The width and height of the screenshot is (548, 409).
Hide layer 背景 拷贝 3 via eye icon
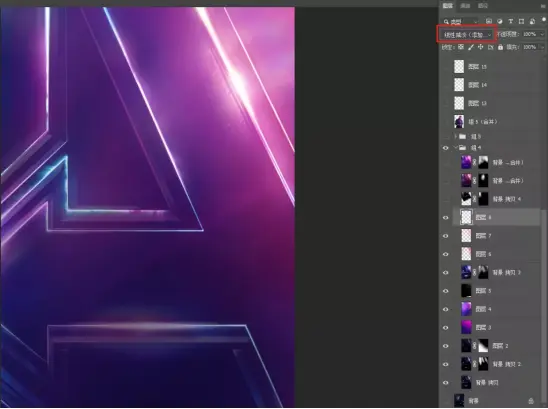tap(446, 272)
